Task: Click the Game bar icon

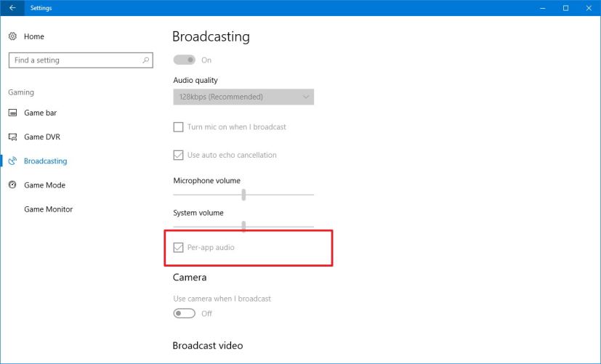Action: point(12,113)
